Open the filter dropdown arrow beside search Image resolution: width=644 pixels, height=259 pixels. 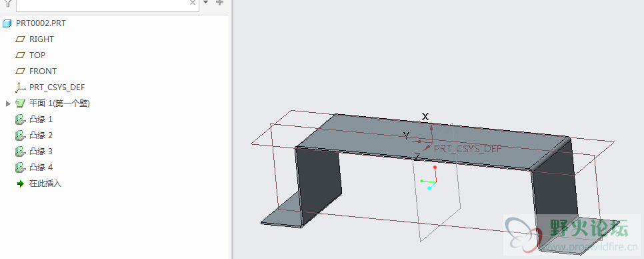coord(206,2)
